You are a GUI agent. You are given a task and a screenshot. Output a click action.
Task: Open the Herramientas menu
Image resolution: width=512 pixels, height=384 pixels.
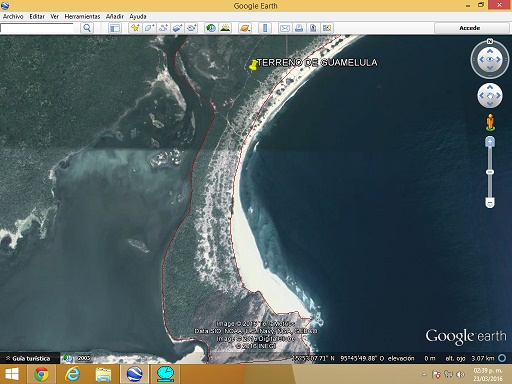click(x=82, y=16)
